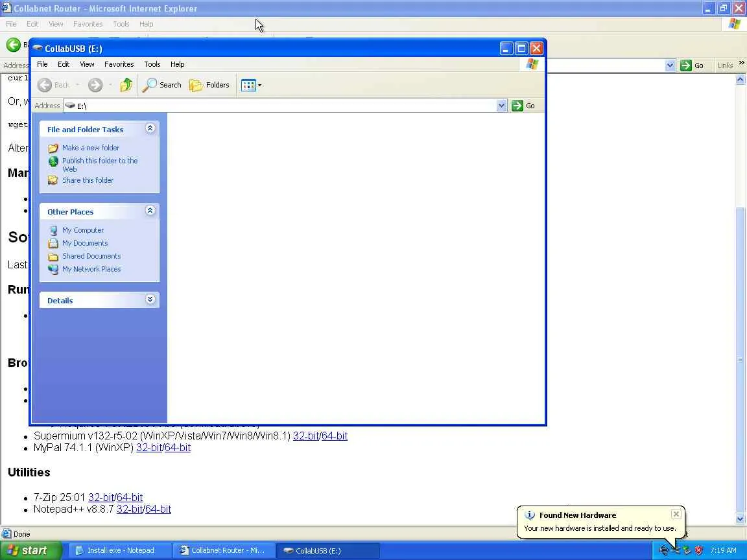Viewport: 747px width, 560px height.
Task: Click Internet Explorer green Back button
Action: point(14,45)
